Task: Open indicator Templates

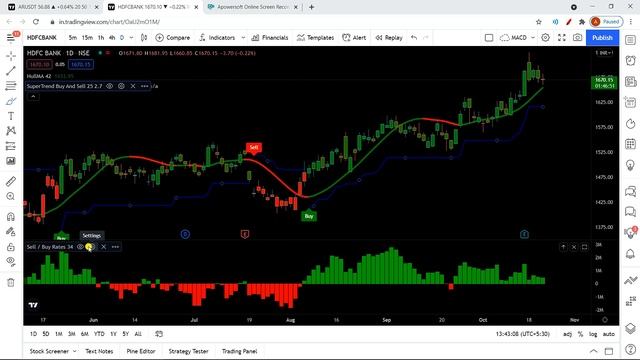Action: 315,38
